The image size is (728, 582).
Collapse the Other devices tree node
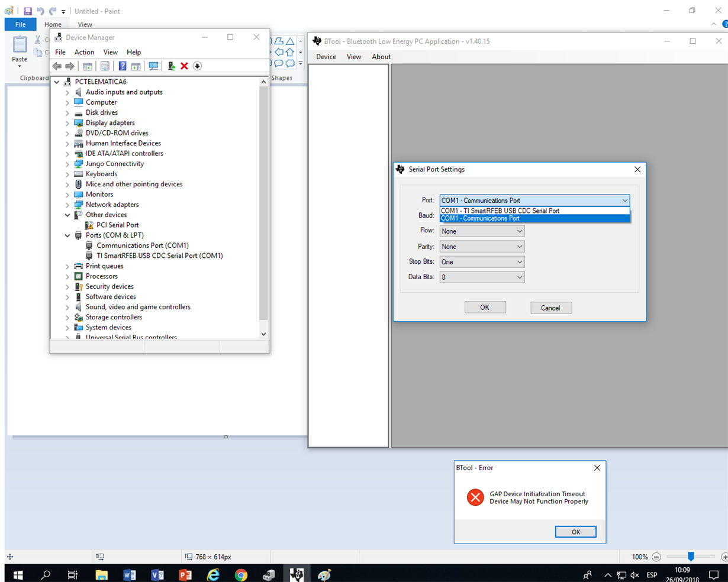67,215
